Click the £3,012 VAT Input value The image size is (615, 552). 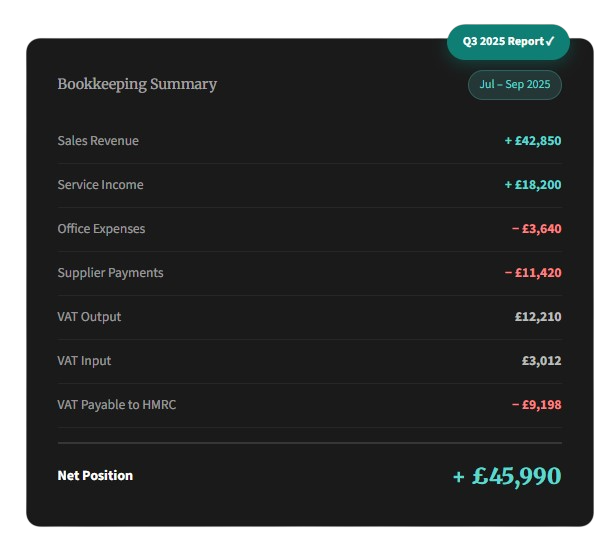541,361
